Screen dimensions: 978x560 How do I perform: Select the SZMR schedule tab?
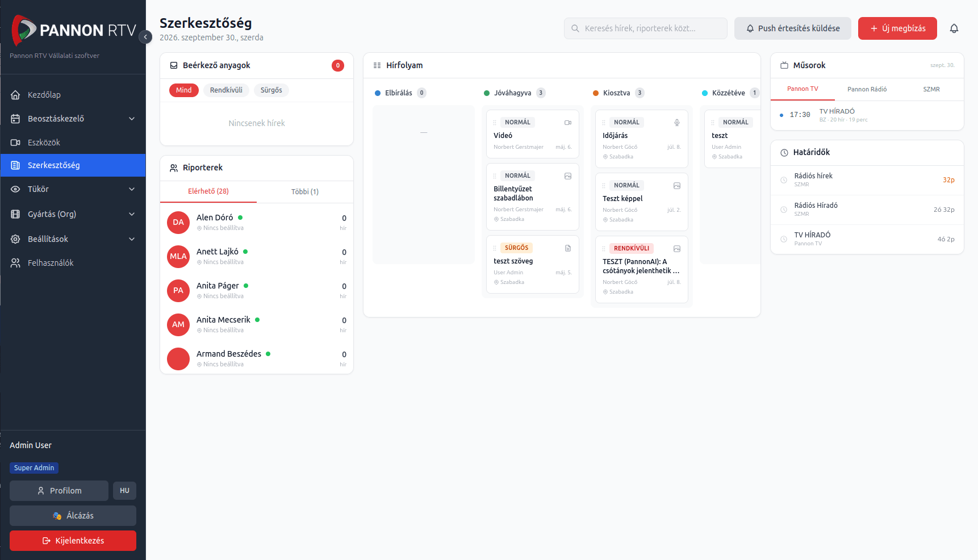click(931, 89)
